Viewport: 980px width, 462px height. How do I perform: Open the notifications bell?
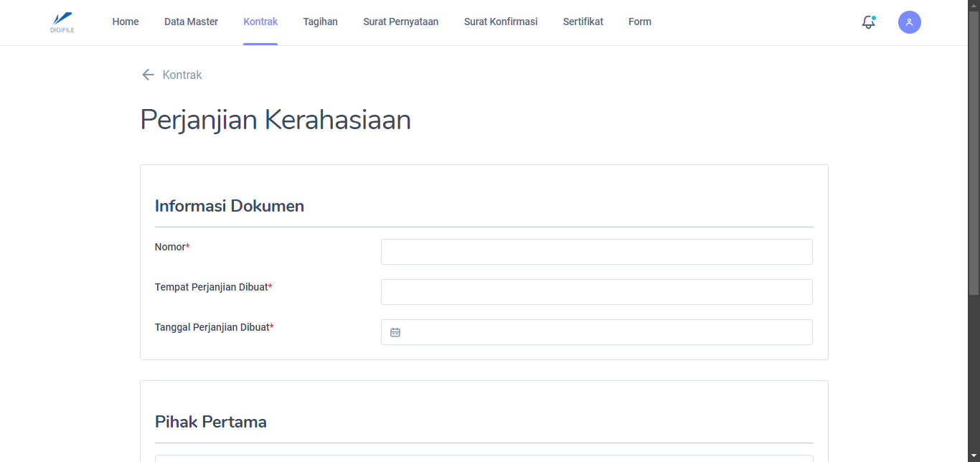[868, 22]
